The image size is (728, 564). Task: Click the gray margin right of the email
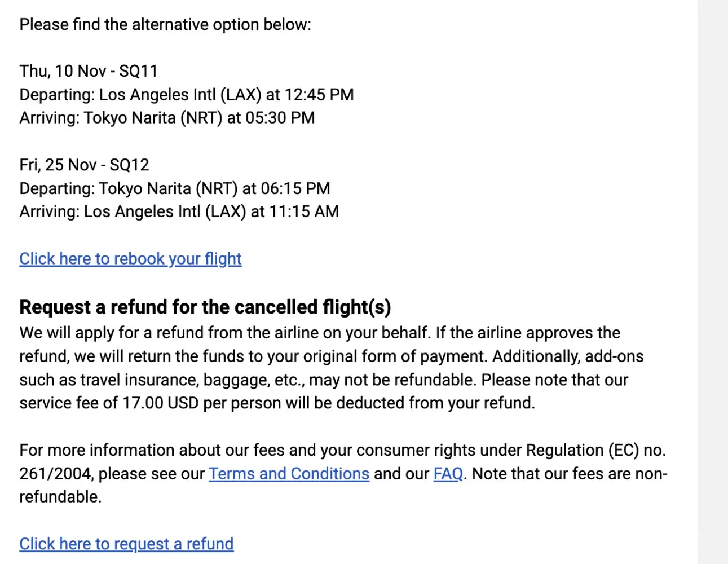pos(712,282)
